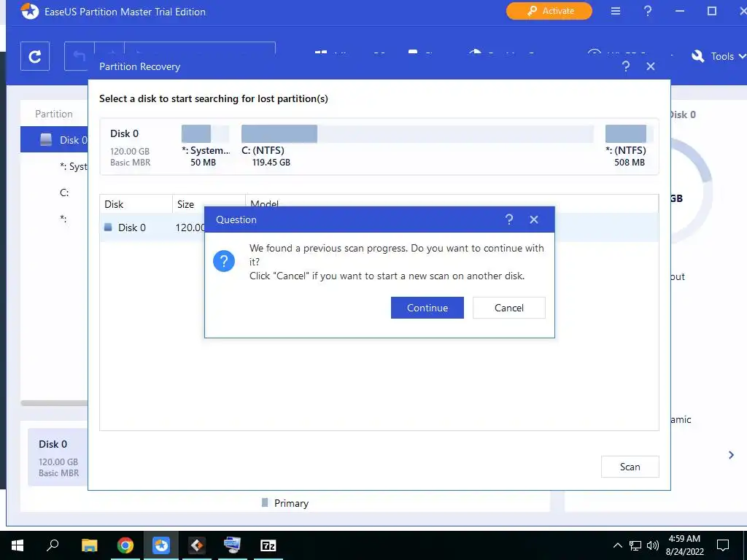Activate the trial with Activate button
Image resolution: width=747 pixels, height=560 pixels.
(549, 11)
